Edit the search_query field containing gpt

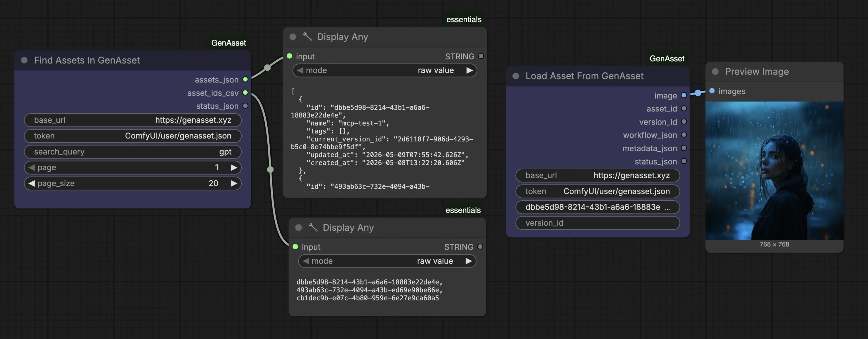click(x=132, y=152)
